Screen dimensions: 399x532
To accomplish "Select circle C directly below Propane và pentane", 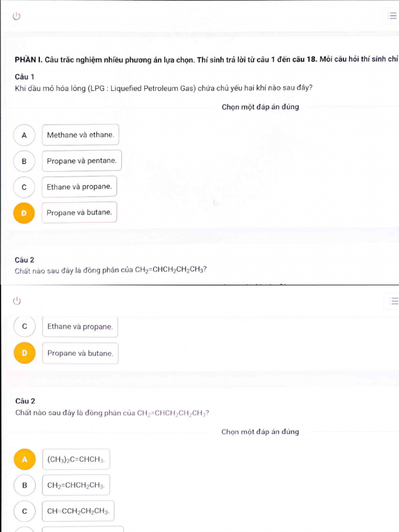I will click(x=24, y=187).
